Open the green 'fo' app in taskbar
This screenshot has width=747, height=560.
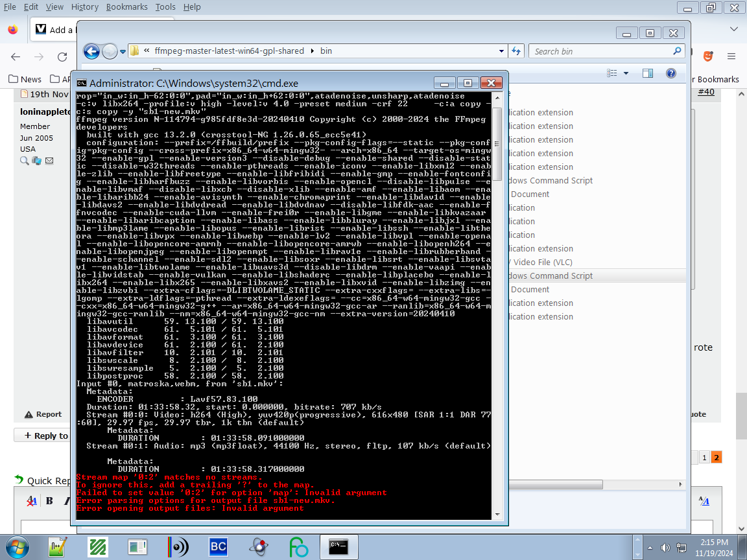pos(299,547)
